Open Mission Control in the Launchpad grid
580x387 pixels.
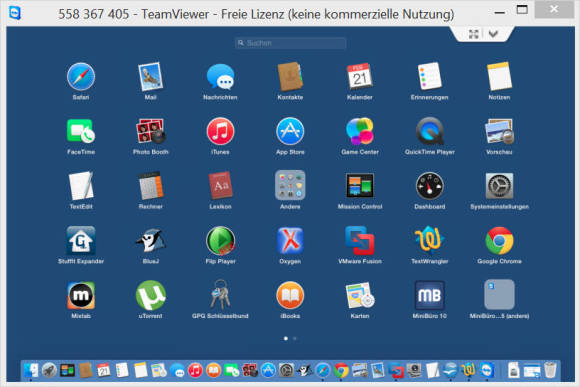[x=360, y=186]
